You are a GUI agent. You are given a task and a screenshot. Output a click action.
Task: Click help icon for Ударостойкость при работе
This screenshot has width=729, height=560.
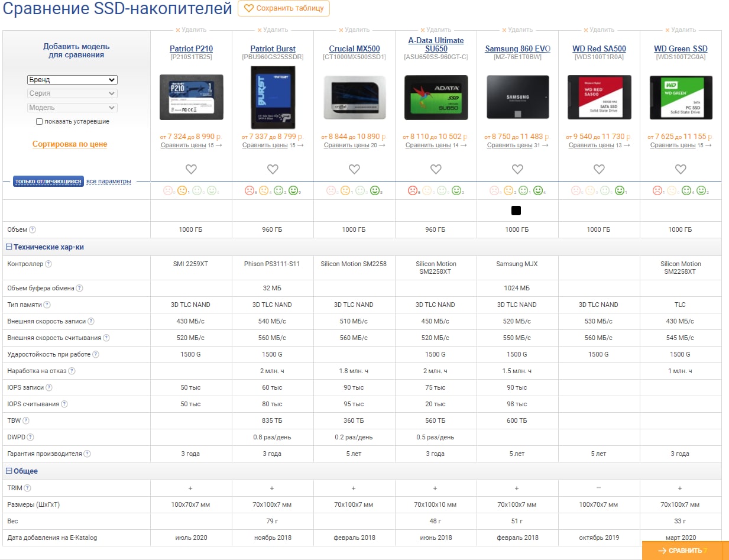96,355
